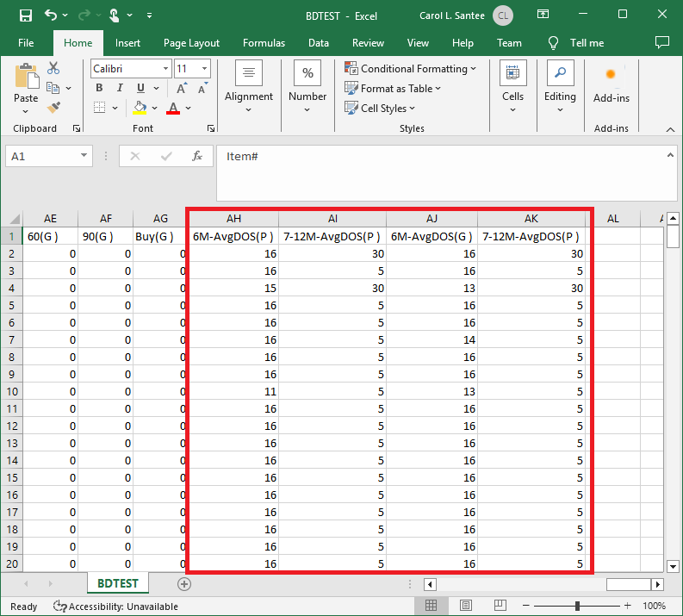Image resolution: width=683 pixels, height=616 pixels.
Task: Open the Comments speech bubble icon
Action: coord(662,42)
